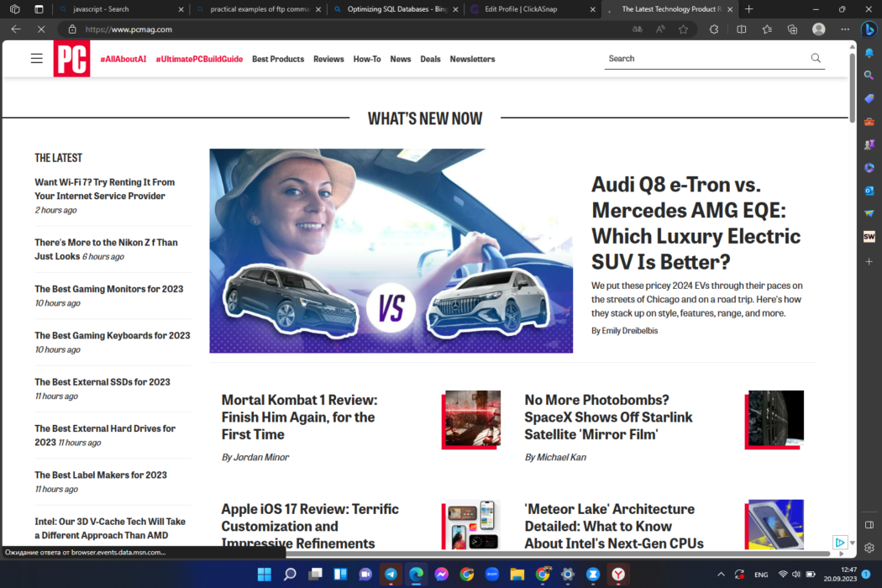Switch to Optimizing SQL Databases tab
882x588 pixels.
[395, 9]
